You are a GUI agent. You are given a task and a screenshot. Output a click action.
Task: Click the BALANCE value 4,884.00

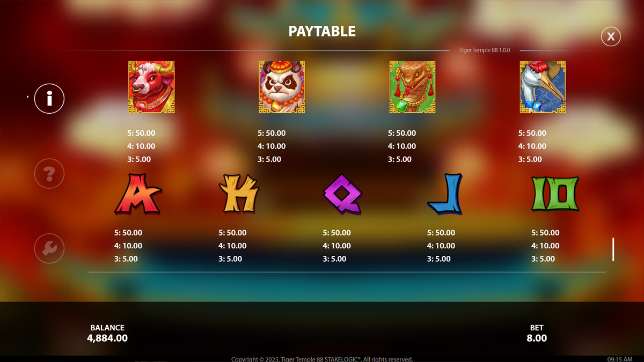coord(107,338)
